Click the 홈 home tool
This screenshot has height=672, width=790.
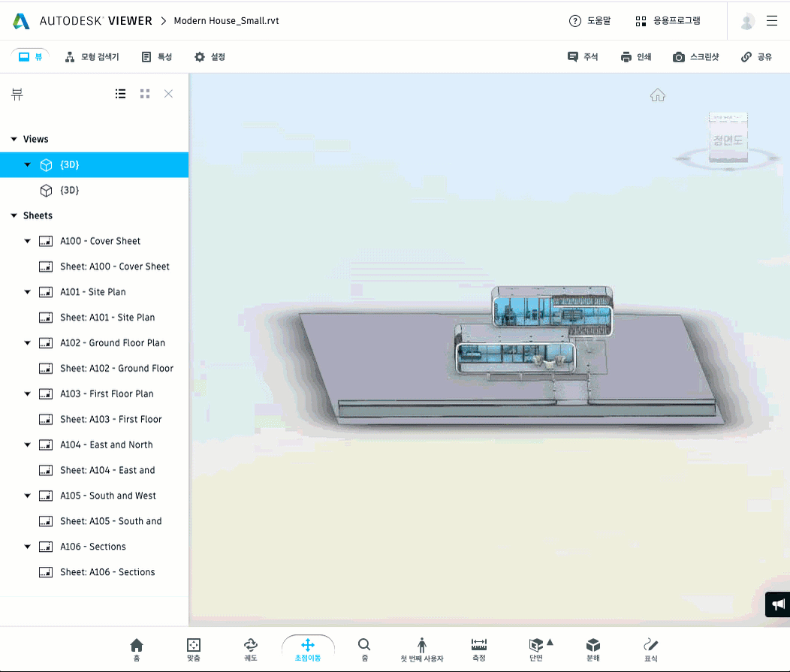click(x=137, y=649)
